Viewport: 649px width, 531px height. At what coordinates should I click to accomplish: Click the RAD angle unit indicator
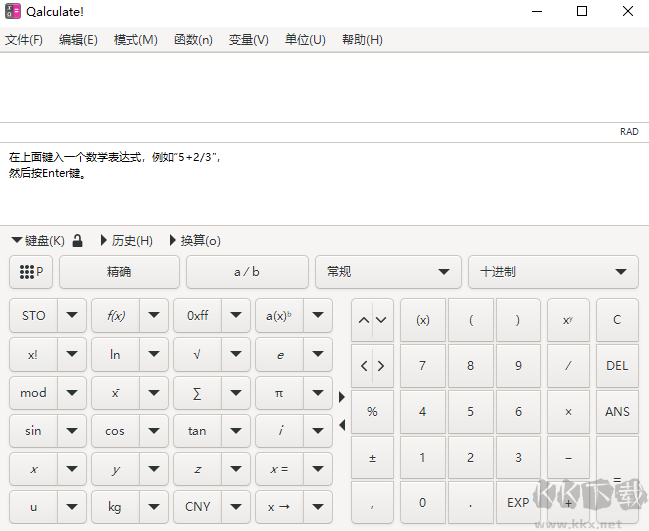[x=629, y=132]
